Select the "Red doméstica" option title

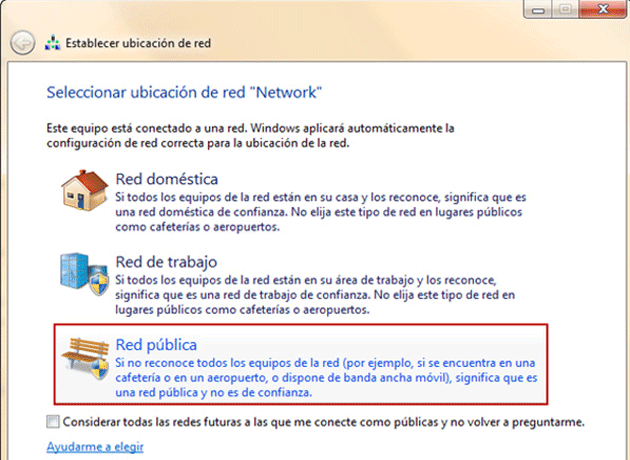(167, 179)
